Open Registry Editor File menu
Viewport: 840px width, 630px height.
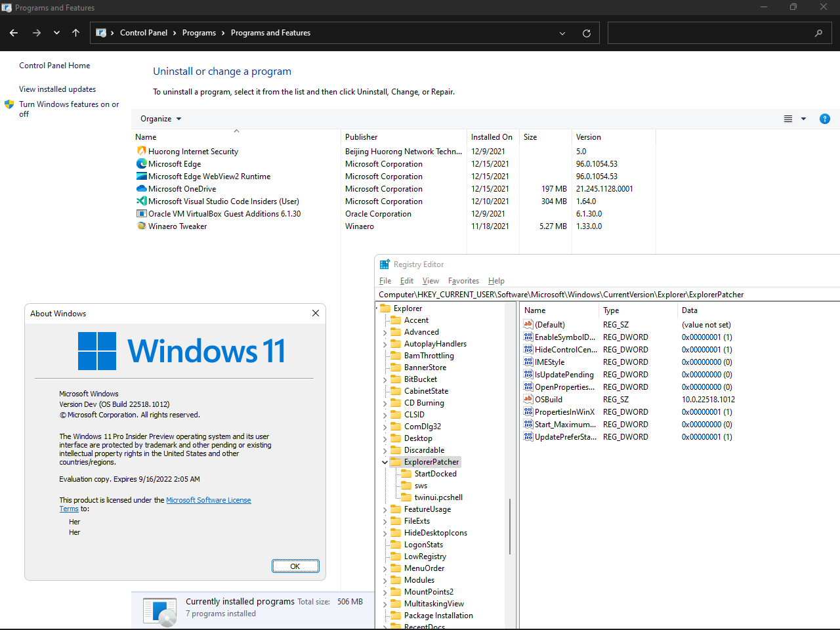[385, 281]
